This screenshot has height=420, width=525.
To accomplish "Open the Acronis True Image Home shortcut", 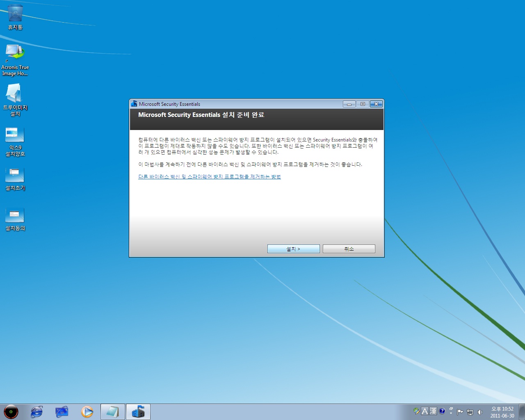I will (15, 60).
